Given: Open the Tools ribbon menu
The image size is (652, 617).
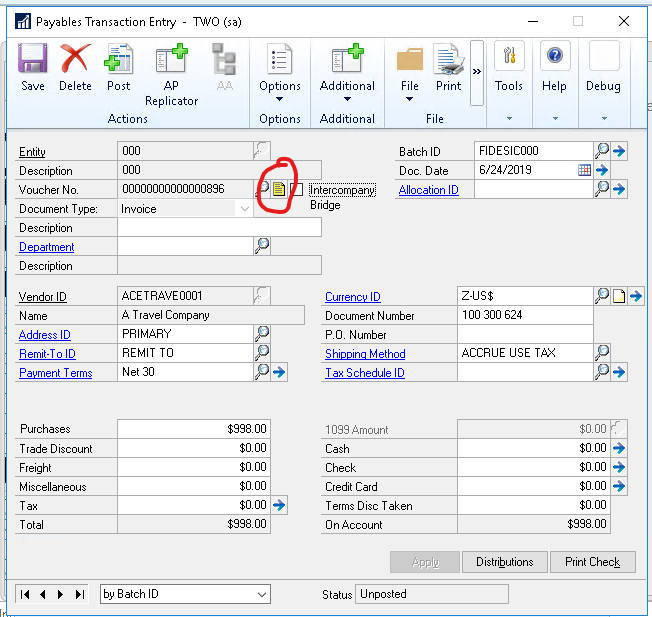Looking at the screenshot, I should (509, 67).
